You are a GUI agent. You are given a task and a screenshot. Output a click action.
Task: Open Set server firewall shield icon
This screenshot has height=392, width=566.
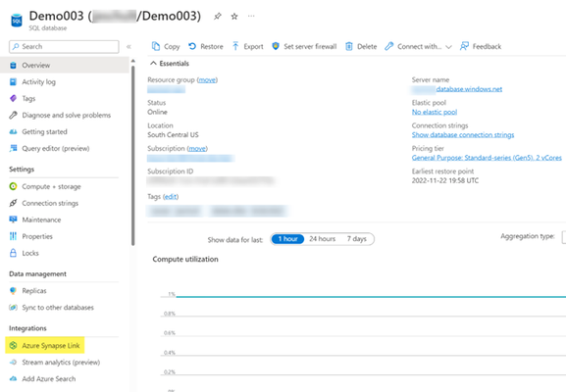(x=276, y=46)
